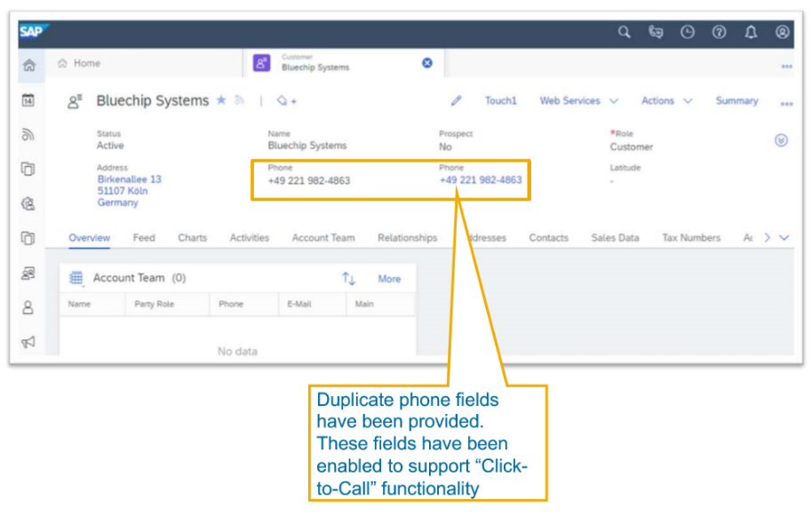
Task: Open the live activity phone icon
Action: point(656,32)
